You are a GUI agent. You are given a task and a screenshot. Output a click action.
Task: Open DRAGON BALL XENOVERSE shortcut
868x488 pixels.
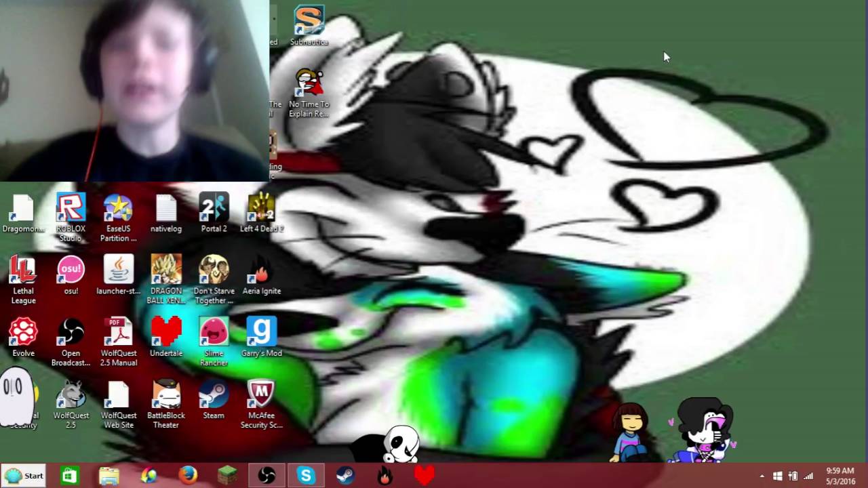tap(166, 280)
